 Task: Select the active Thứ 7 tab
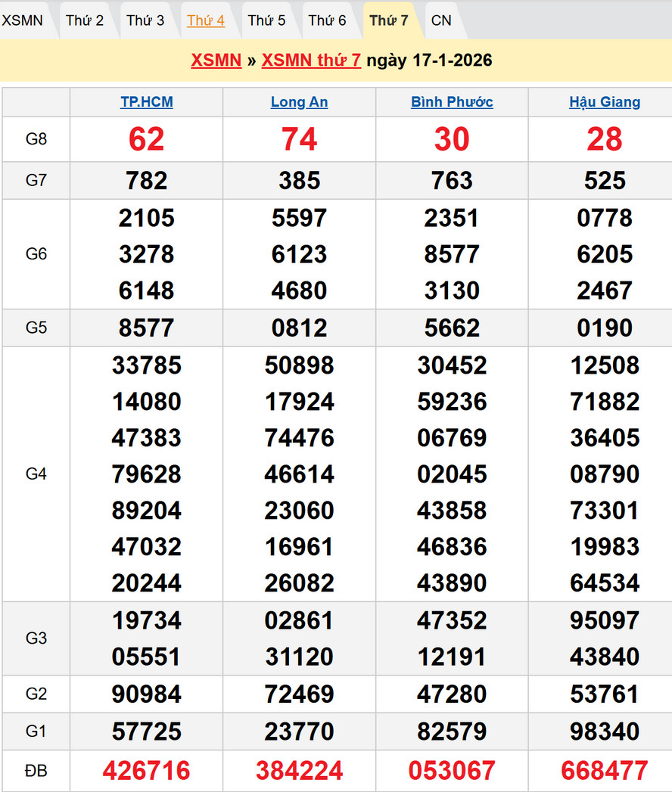[388, 20]
